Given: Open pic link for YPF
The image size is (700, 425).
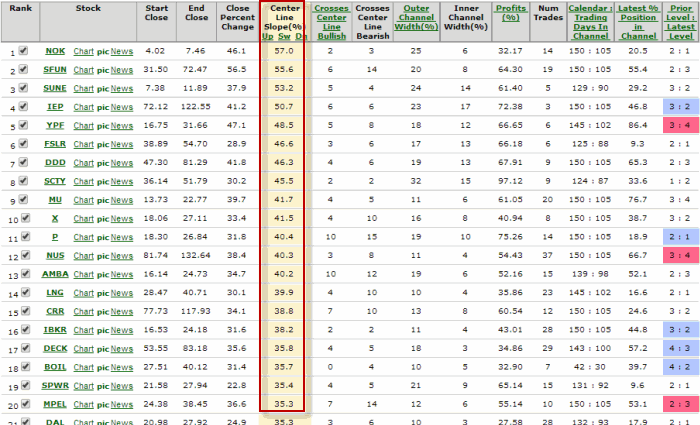Looking at the screenshot, I should (103, 126).
